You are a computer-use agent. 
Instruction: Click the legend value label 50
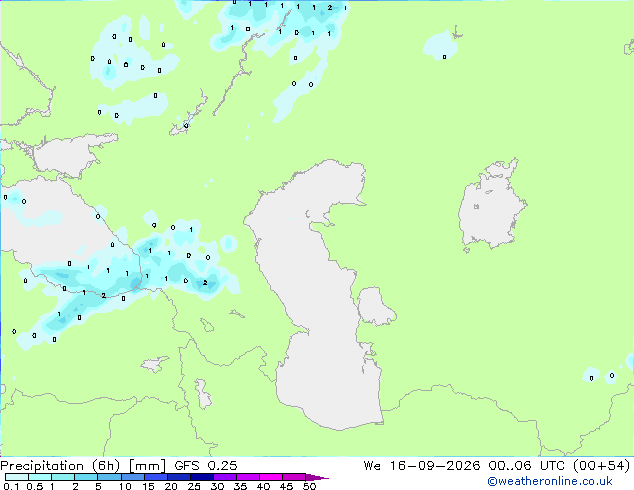click(x=309, y=486)
